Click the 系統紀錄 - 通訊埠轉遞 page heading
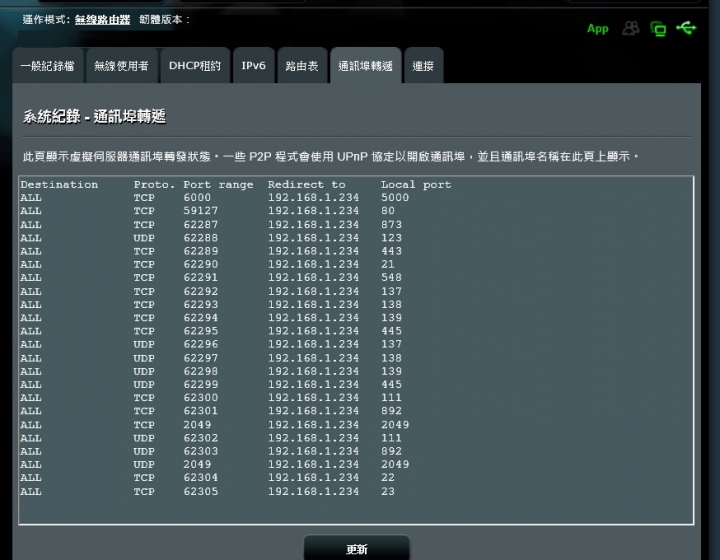 click(94, 117)
